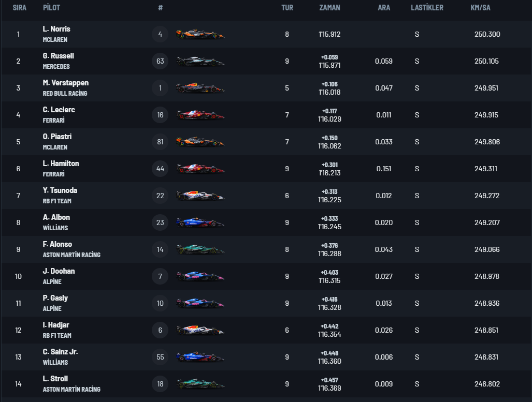Sort by the PİLOT column header

[x=51, y=8]
